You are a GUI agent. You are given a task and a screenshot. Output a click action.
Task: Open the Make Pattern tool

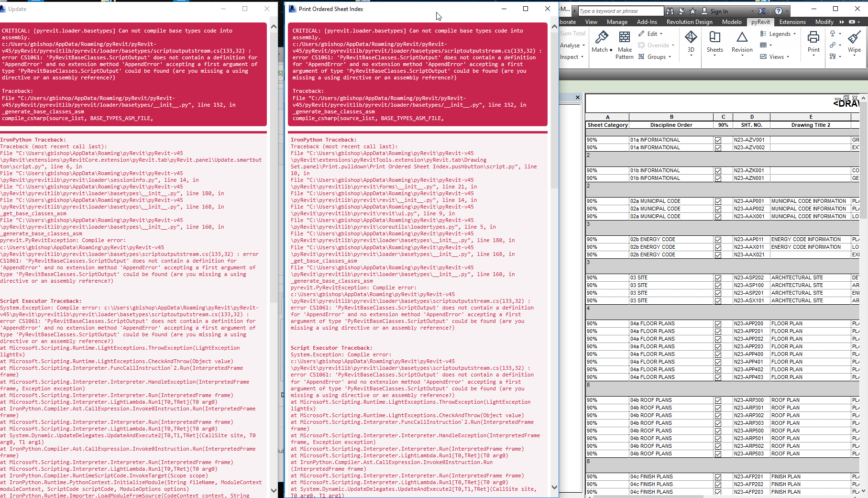click(x=624, y=43)
